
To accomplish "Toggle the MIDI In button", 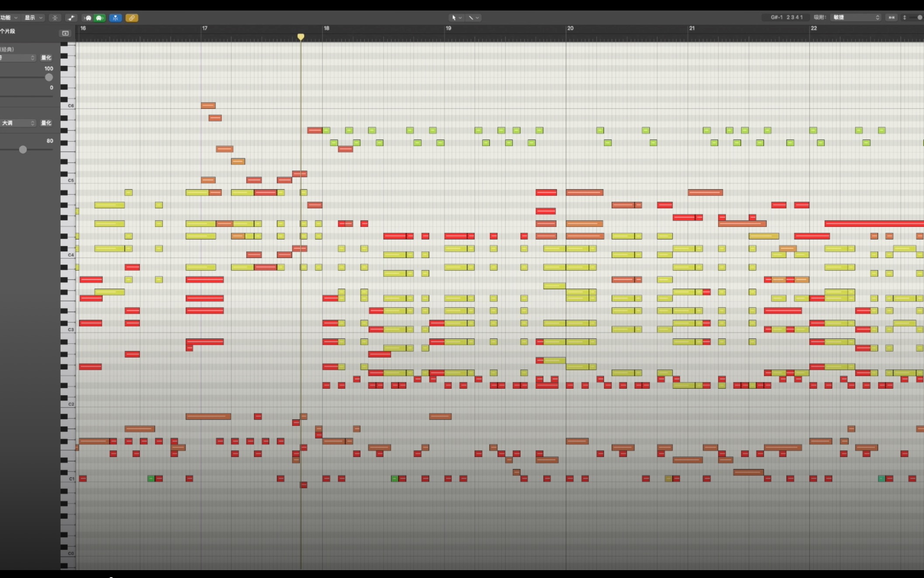I will point(88,18).
